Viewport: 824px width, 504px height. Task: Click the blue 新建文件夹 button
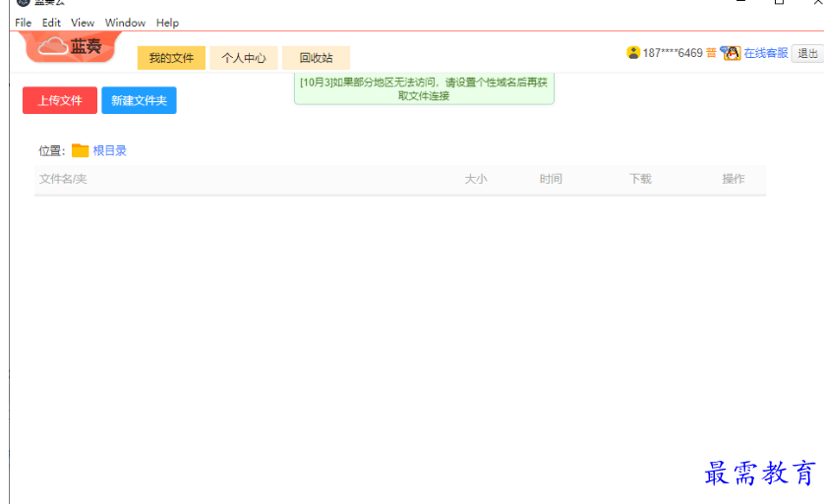click(139, 100)
